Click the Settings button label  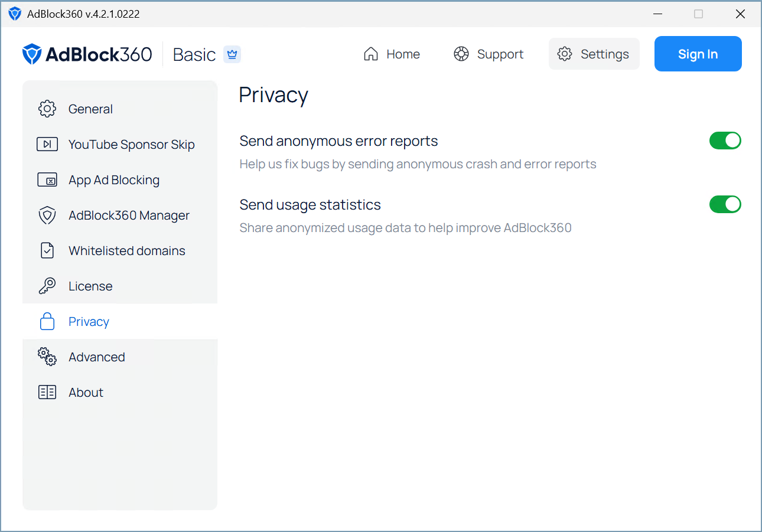click(x=605, y=54)
